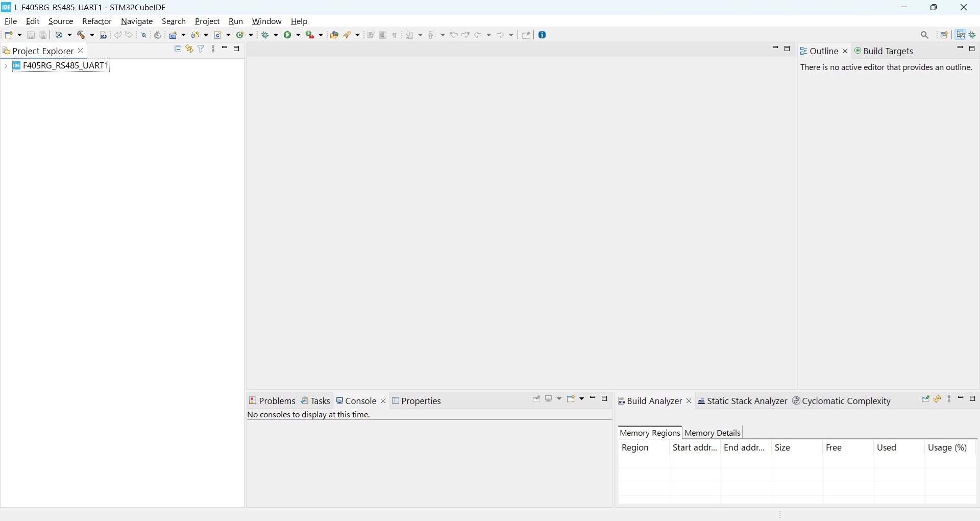
Task: Switch to the Static Stack Analyzer tab
Action: [743, 402]
